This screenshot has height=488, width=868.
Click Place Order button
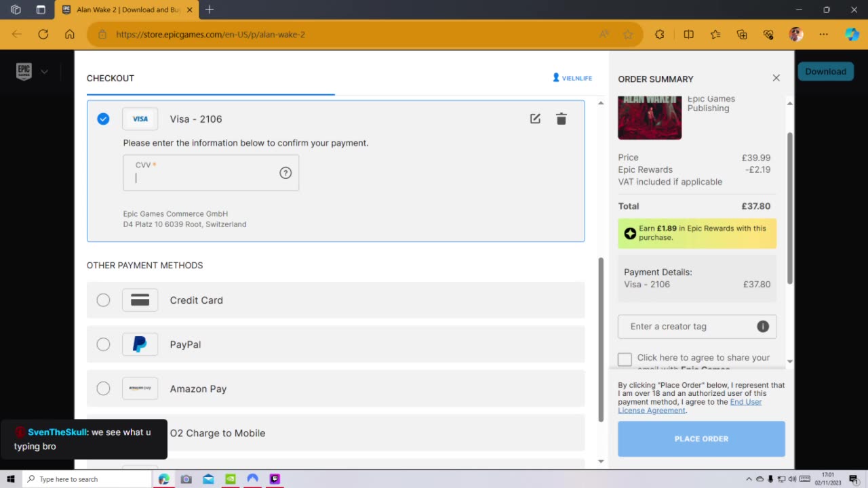[x=701, y=439]
